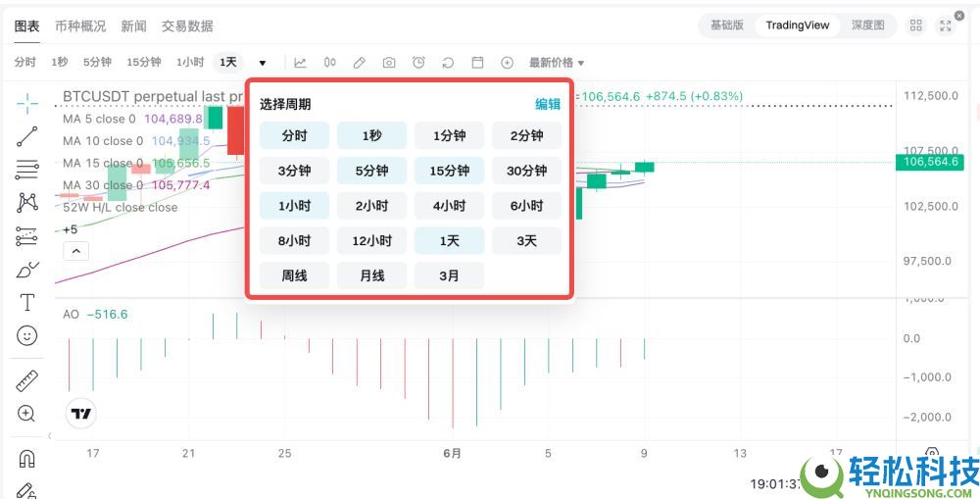The width and height of the screenshot is (980, 499).
Task: Activate the zoom in tool
Action: (26, 414)
